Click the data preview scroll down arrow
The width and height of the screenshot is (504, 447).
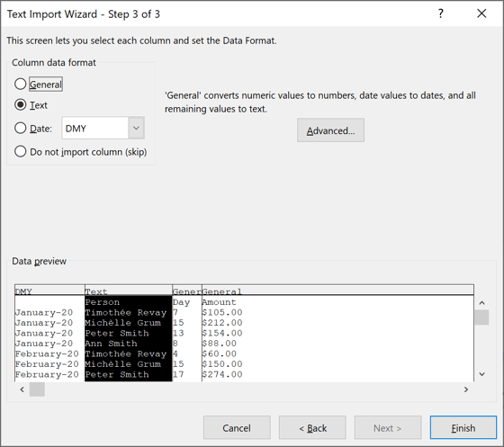481,374
